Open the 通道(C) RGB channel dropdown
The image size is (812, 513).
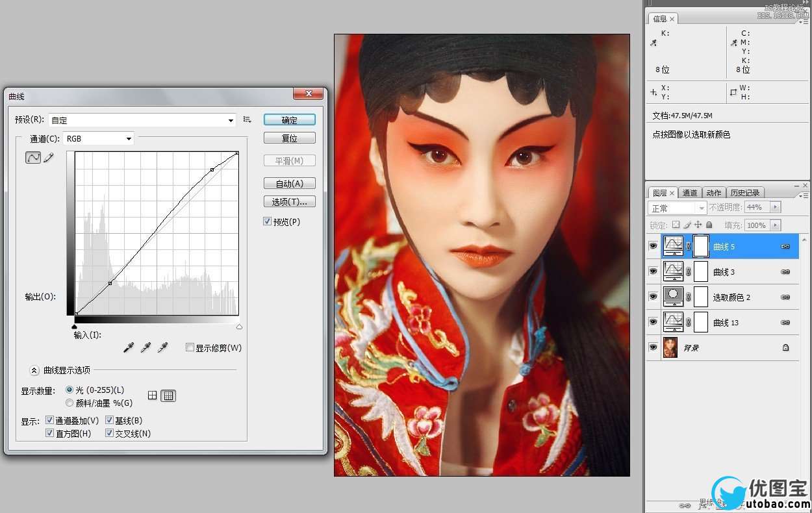tap(99, 138)
